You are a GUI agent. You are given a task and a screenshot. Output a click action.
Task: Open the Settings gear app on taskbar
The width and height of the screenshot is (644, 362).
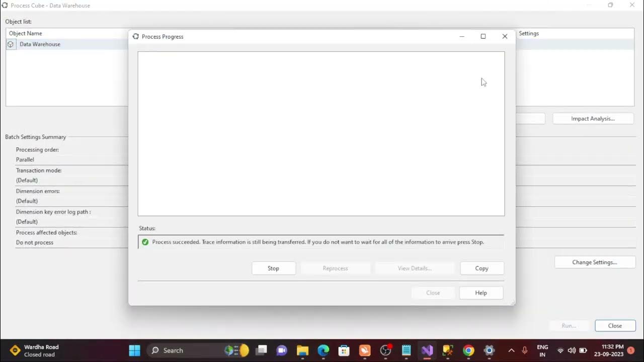[489, 350]
